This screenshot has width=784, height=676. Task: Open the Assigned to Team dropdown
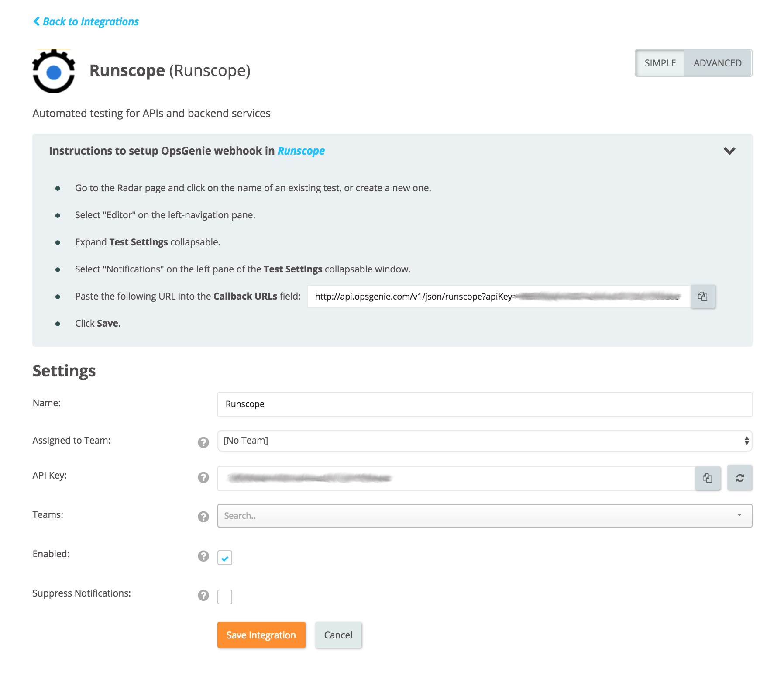click(x=485, y=441)
